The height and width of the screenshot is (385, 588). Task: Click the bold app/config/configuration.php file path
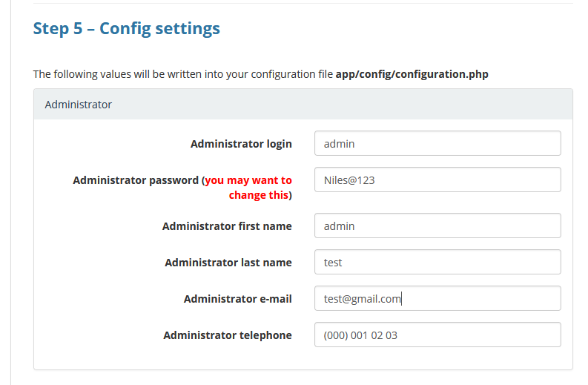pos(412,74)
